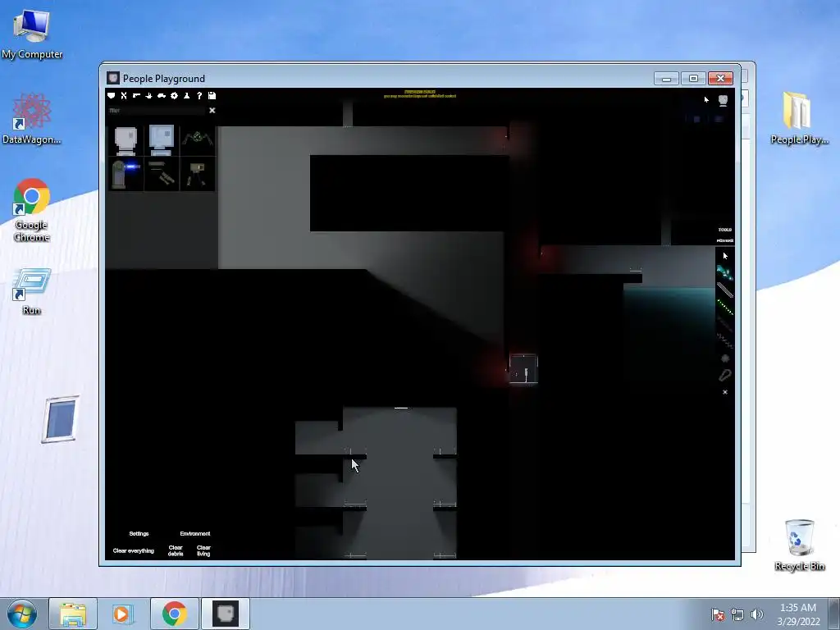
Task: Open the machinery gear category icon
Action: pos(174,95)
